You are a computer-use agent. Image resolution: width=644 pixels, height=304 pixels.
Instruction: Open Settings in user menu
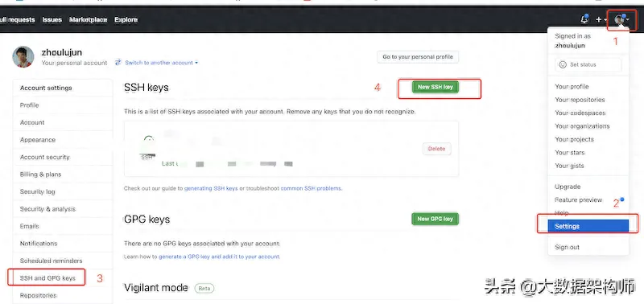click(588, 226)
